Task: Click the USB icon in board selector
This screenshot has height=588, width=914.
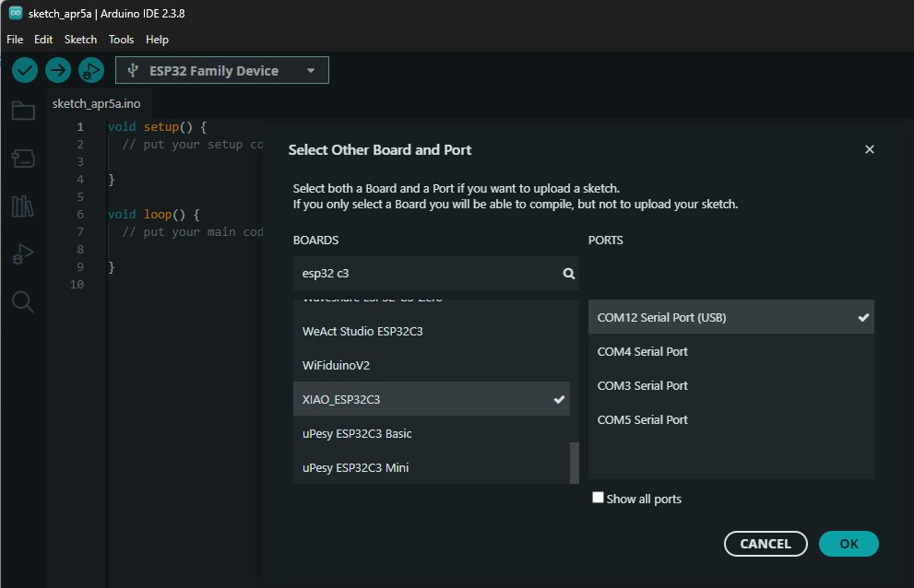Action: pyautogui.click(x=132, y=71)
